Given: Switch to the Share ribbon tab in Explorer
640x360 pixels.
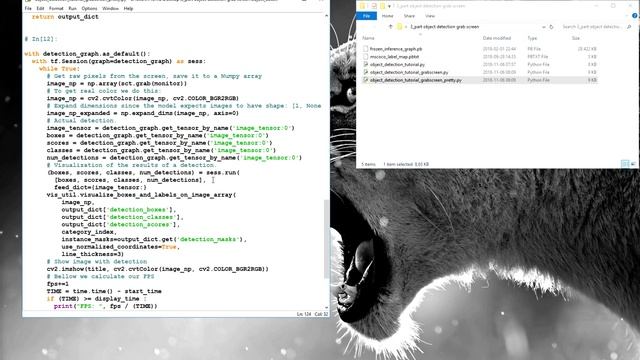Looking at the screenshot, I should tap(409, 16).
